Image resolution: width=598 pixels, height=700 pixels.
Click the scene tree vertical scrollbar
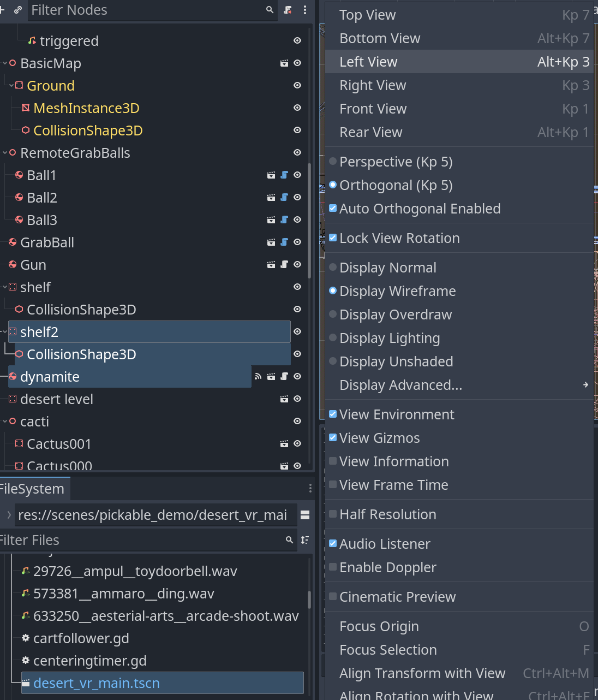pos(309,218)
